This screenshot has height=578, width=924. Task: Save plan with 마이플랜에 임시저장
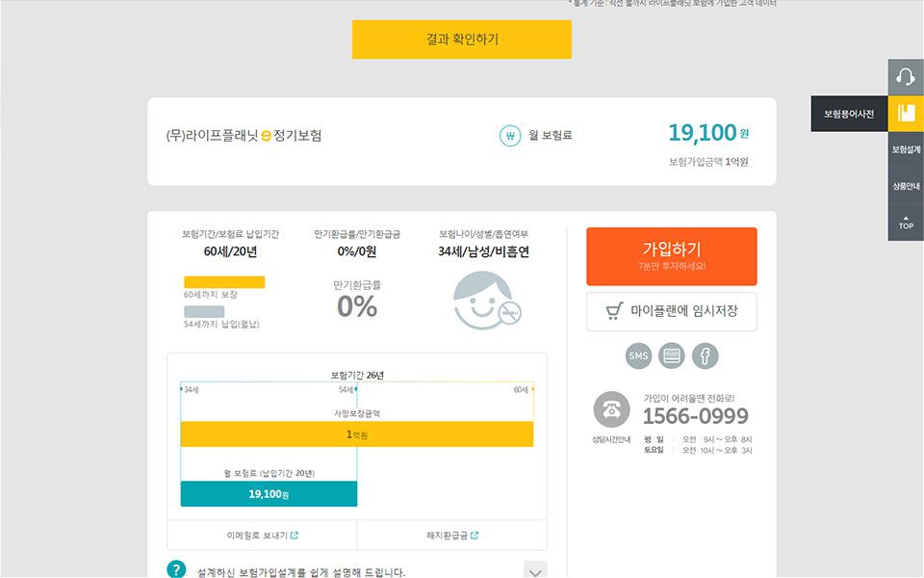coord(671,311)
